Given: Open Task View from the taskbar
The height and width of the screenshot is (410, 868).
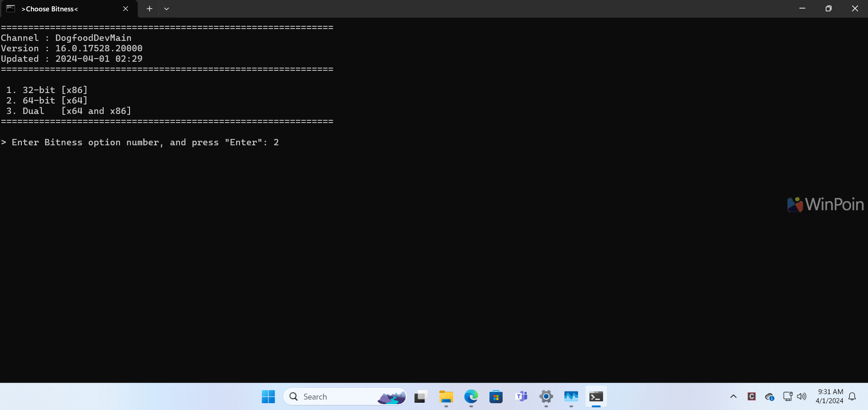Looking at the screenshot, I should (421, 397).
